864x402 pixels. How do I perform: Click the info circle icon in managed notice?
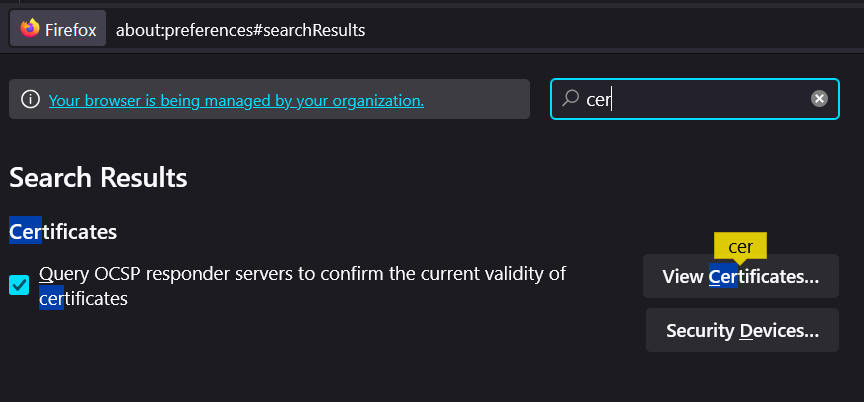(31, 100)
